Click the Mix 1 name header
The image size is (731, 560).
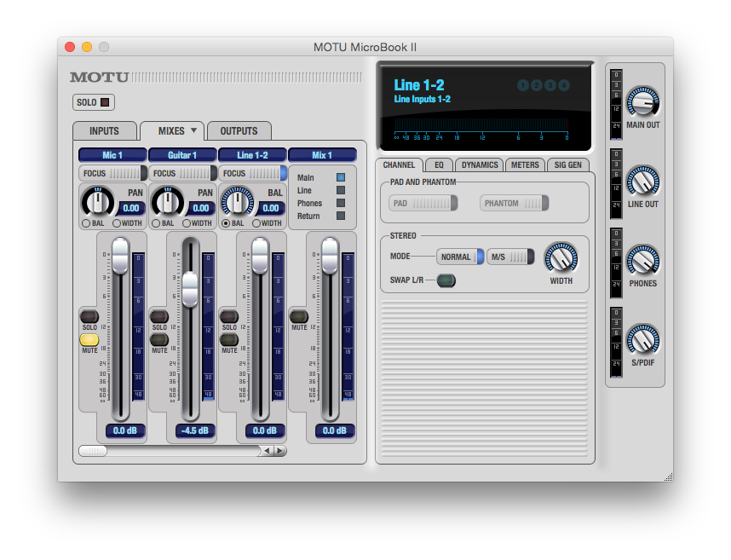[323, 155]
